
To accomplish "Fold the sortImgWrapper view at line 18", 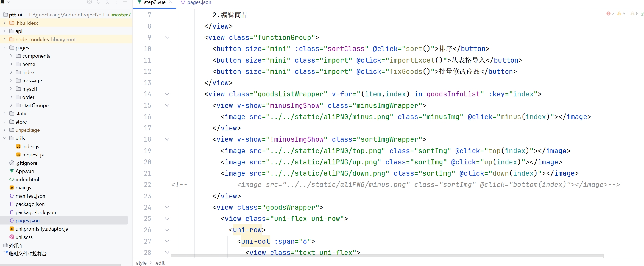I will coord(167,139).
